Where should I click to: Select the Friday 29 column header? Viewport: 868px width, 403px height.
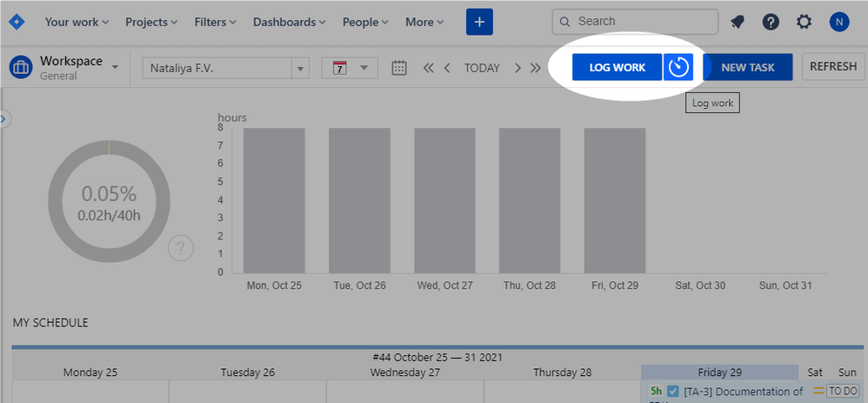click(719, 373)
